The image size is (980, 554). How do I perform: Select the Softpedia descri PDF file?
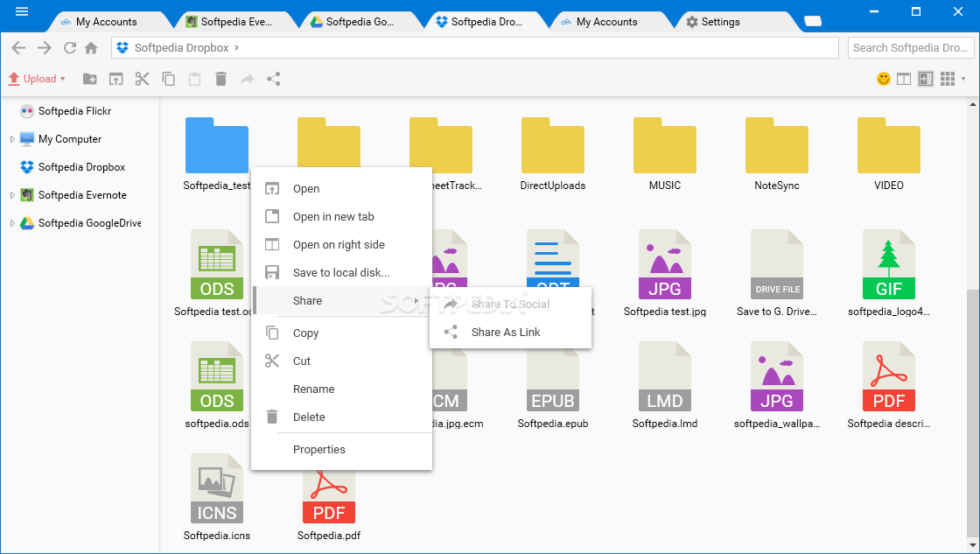(888, 384)
